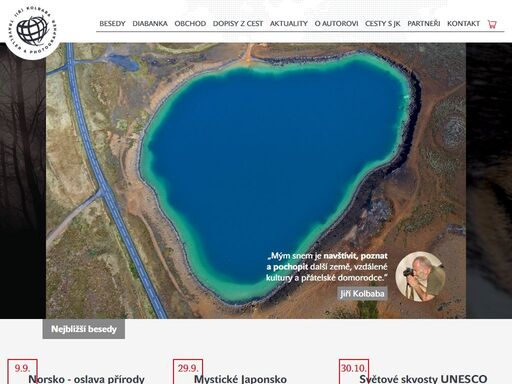Image resolution: width=512 pixels, height=384 pixels.
Task: Open Mystické Japonsko event link
Action: pyautogui.click(x=240, y=379)
